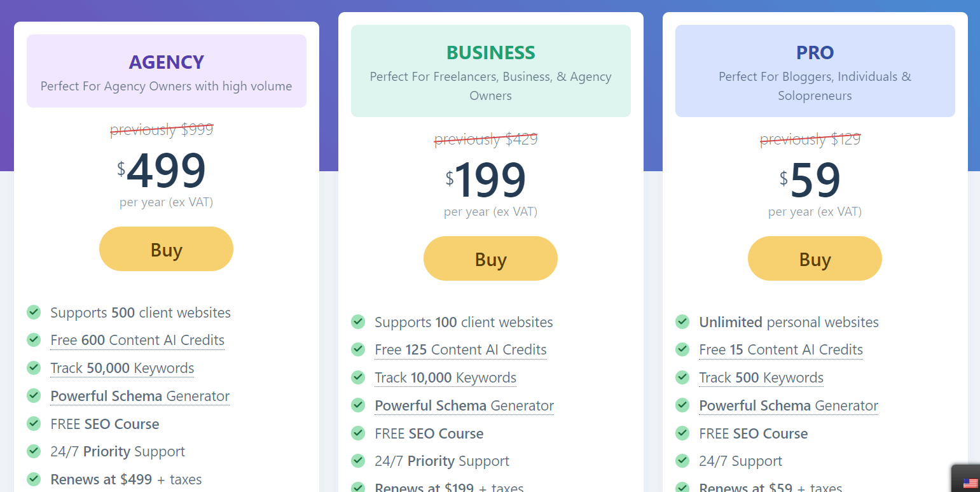Screen dimensions: 980x492
Task: Click checkmark beside Track 500 Keywords
Action: pos(682,377)
